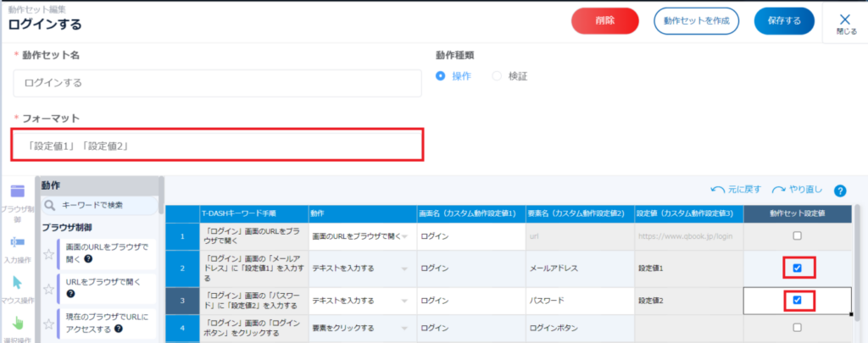Uncheck the 動作セット設定値 checkbox for メールアドレス row

pyautogui.click(x=797, y=268)
